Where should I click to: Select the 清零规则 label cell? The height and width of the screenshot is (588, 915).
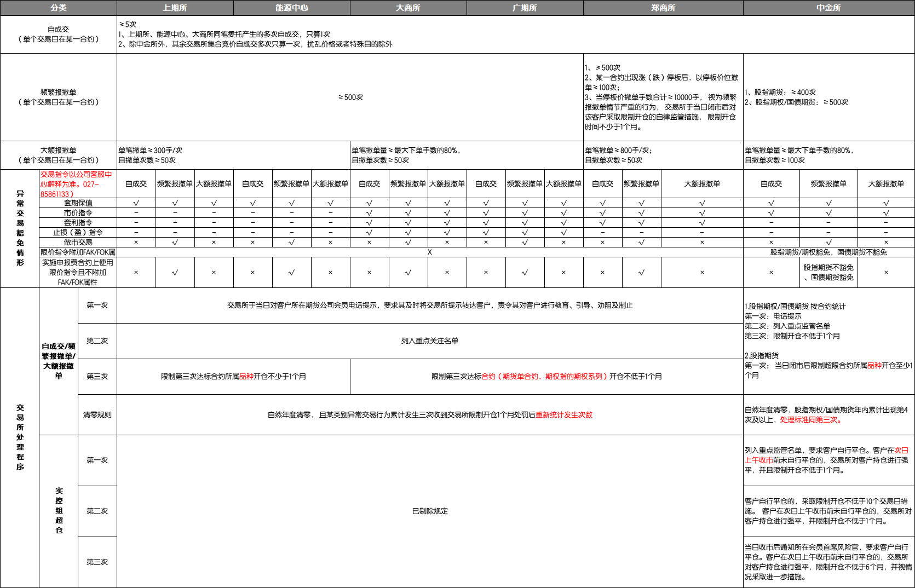tap(97, 415)
